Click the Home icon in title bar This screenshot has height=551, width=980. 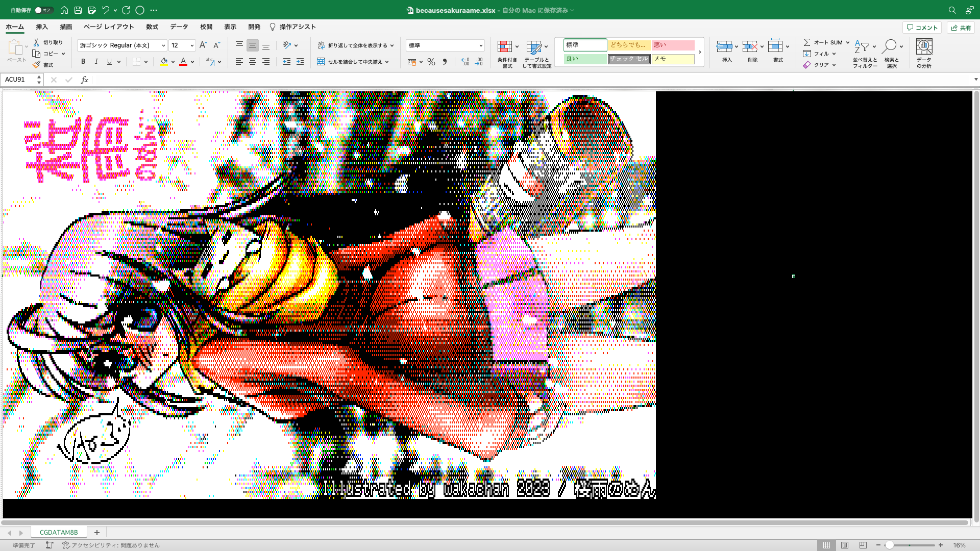[64, 10]
